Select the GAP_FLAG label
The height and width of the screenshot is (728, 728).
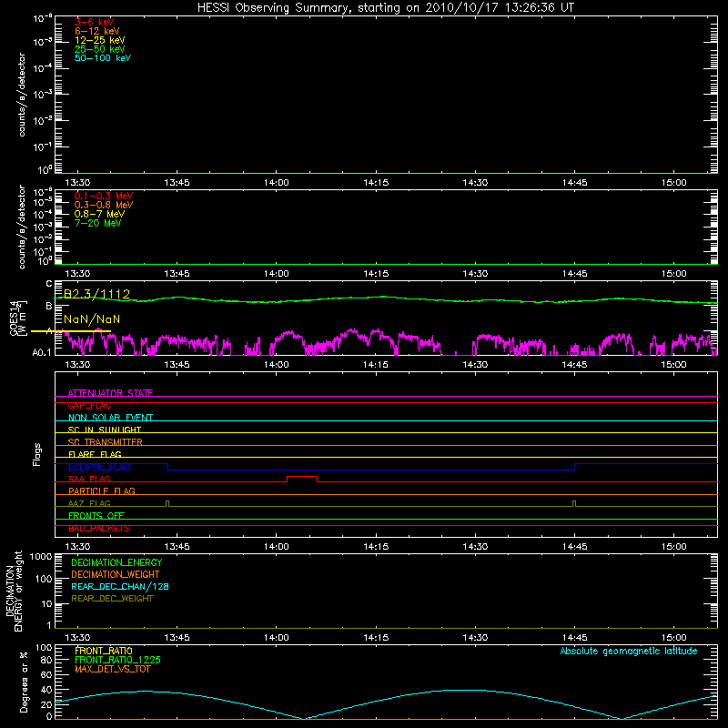point(89,405)
